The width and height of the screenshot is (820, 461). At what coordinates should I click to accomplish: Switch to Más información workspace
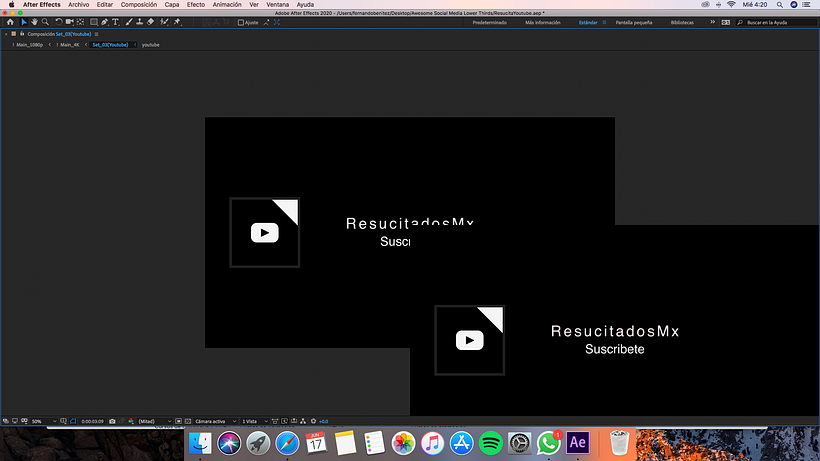point(543,22)
